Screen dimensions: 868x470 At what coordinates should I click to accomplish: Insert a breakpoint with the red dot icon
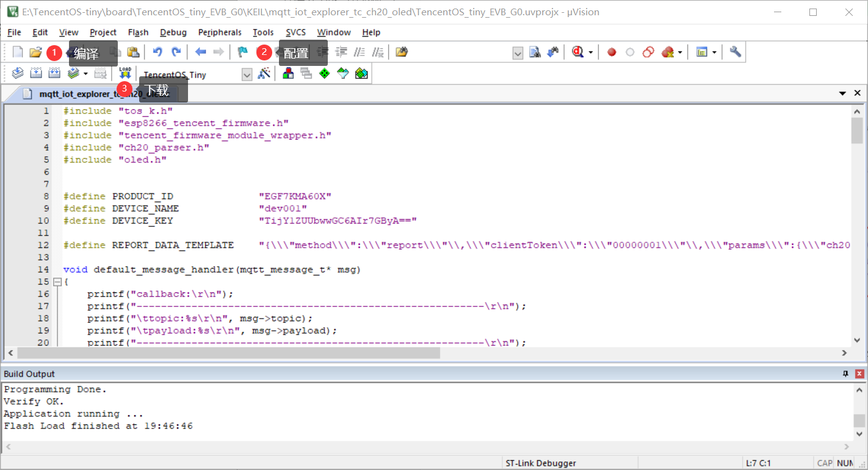(612, 52)
